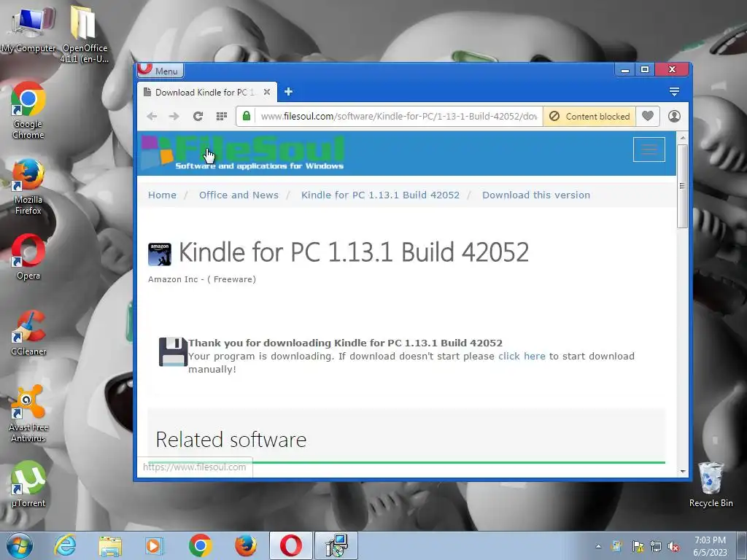
Task: Open the user account icon in Opera toolbar
Action: [673, 116]
